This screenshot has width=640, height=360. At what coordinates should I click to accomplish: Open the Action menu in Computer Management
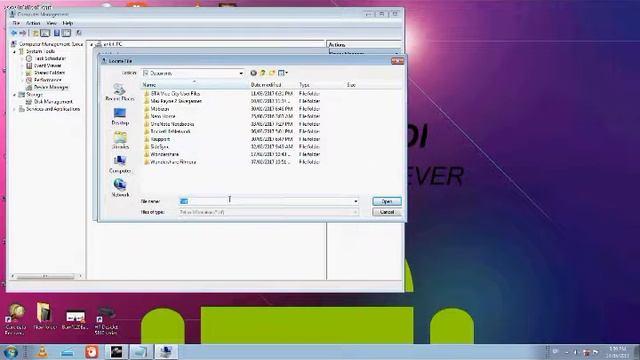[x=33, y=23]
